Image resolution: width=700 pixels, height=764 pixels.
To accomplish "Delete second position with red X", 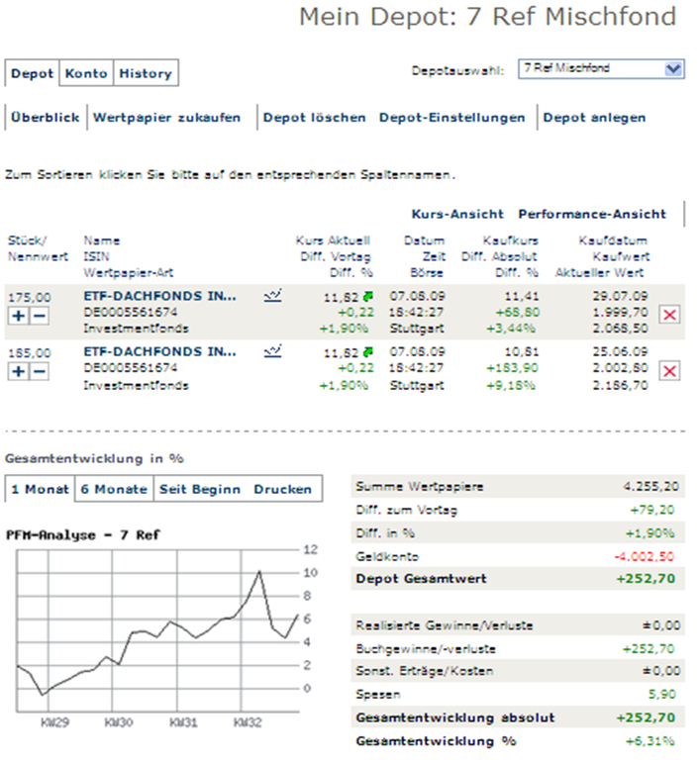I will (x=669, y=370).
